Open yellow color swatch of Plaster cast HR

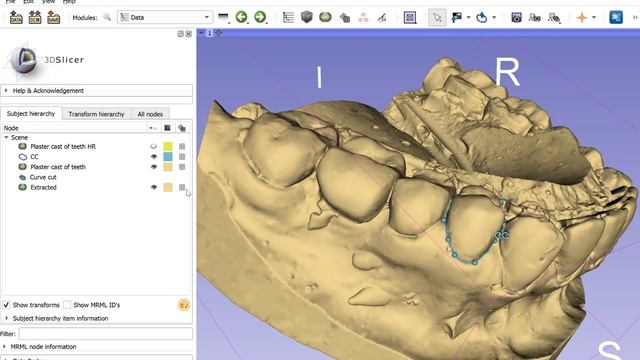pos(168,146)
